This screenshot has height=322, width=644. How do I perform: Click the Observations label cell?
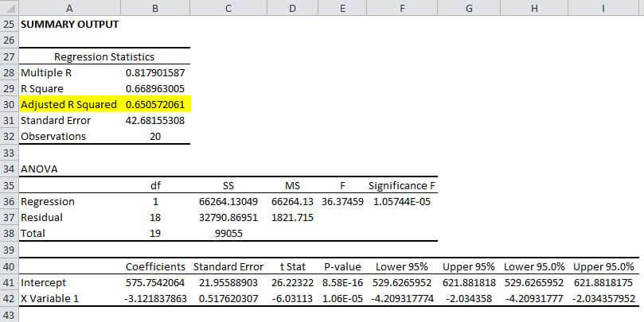tap(69, 137)
